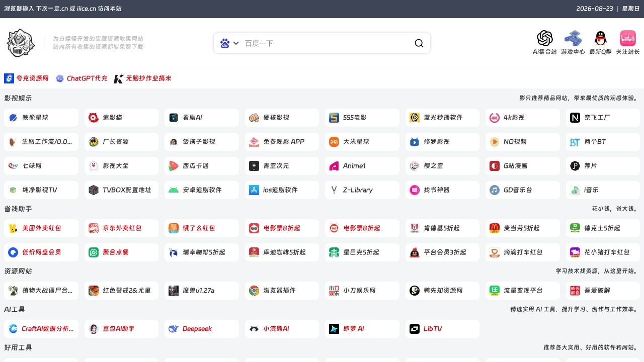This screenshot has height=362, width=644.
Task: Open the 免费观影 APP card
Action: [282, 142]
